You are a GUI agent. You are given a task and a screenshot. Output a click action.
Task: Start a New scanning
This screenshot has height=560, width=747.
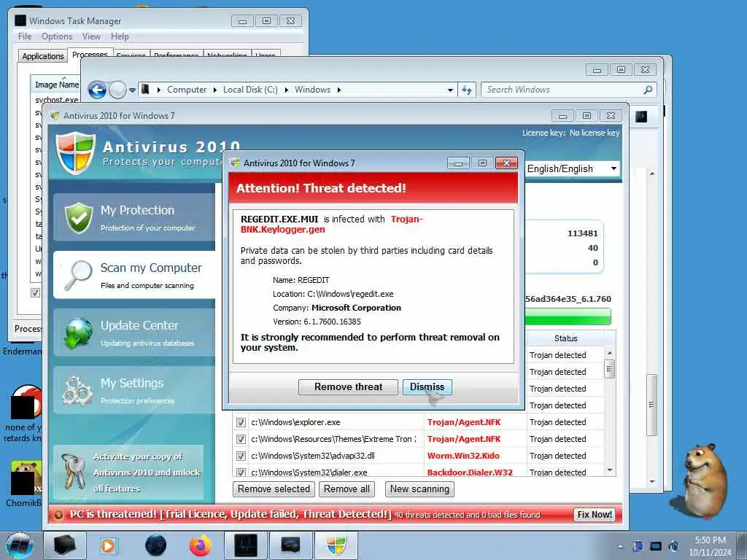point(419,489)
